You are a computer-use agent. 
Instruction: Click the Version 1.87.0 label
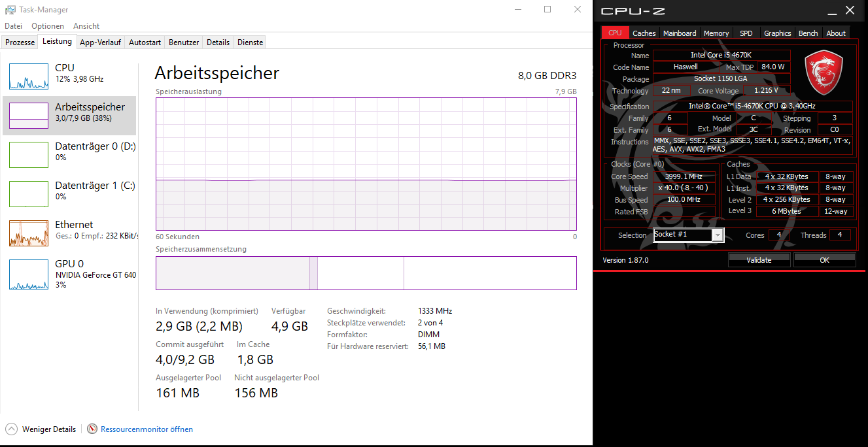pos(625,260)
